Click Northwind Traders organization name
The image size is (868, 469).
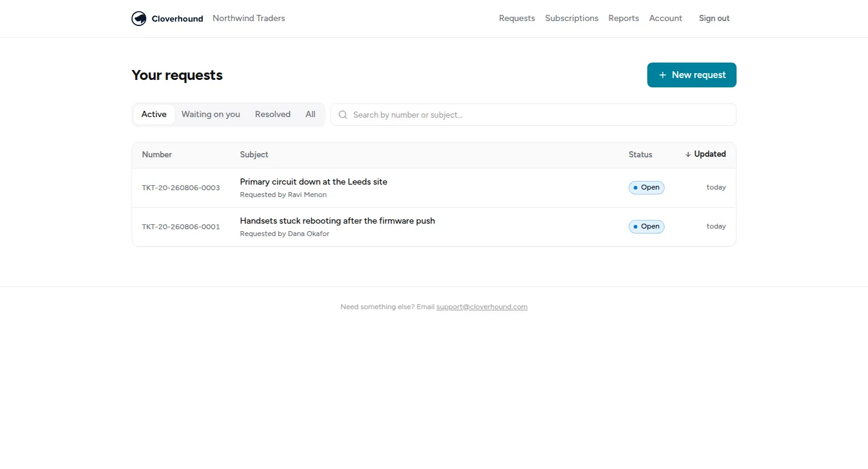[x=249, y=19]
